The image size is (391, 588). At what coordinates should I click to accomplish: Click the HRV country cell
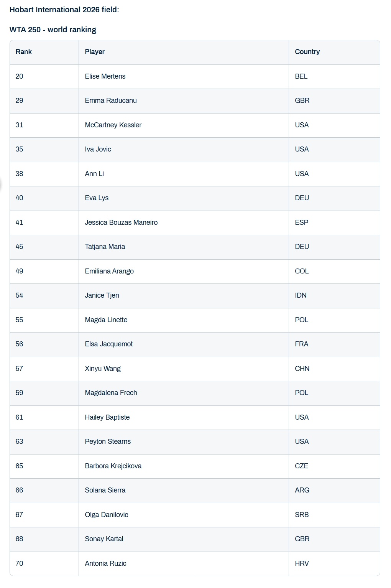[302, 563]
